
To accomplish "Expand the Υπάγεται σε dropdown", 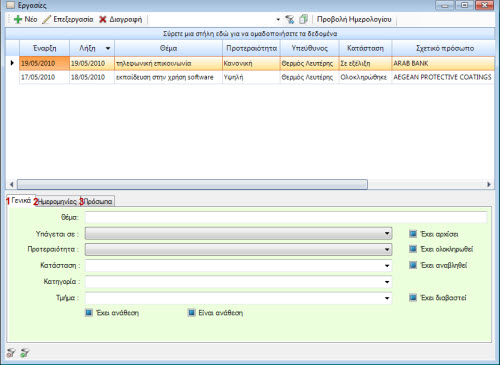I will pyautogui.click(x=387, y=233).
